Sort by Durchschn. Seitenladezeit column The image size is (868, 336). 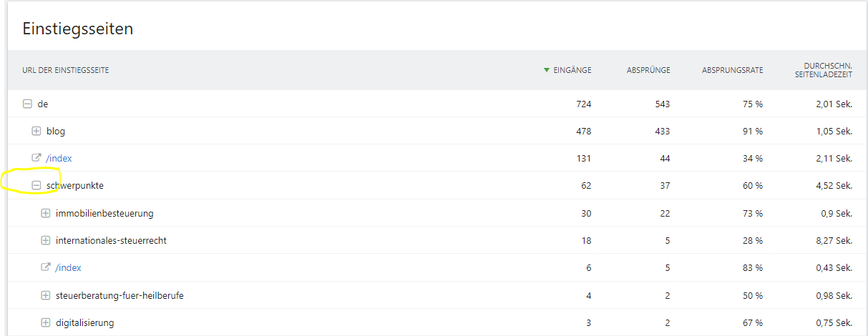click(x=823, y=70)
